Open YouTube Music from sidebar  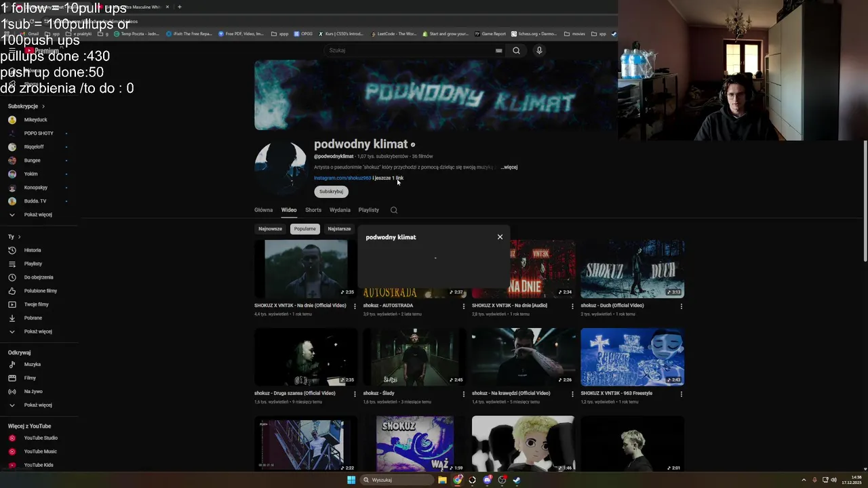[41, 451]
